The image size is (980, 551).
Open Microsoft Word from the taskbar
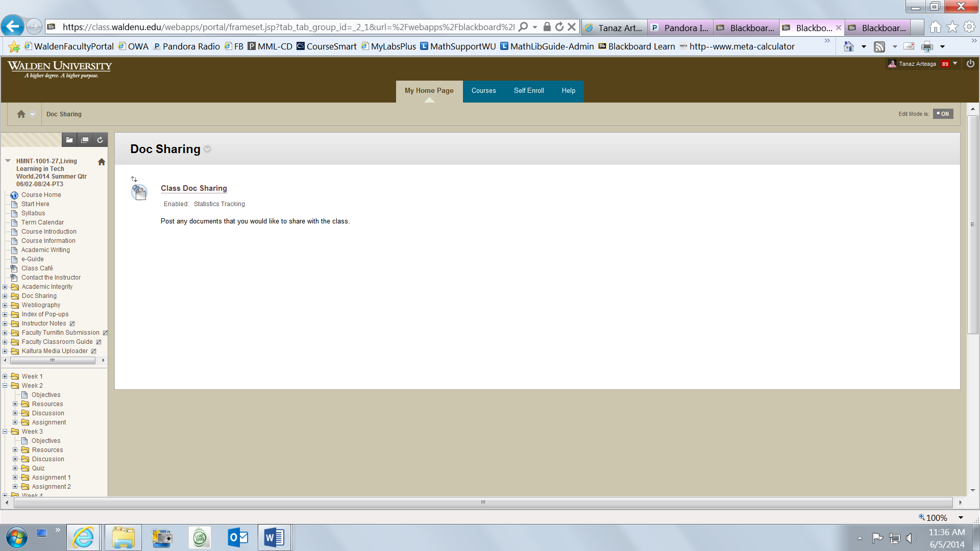point(274,538)
